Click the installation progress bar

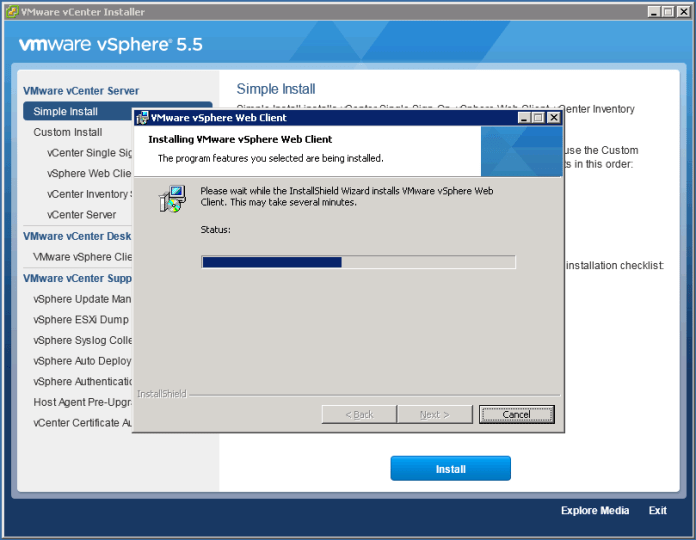click(358, 262)
